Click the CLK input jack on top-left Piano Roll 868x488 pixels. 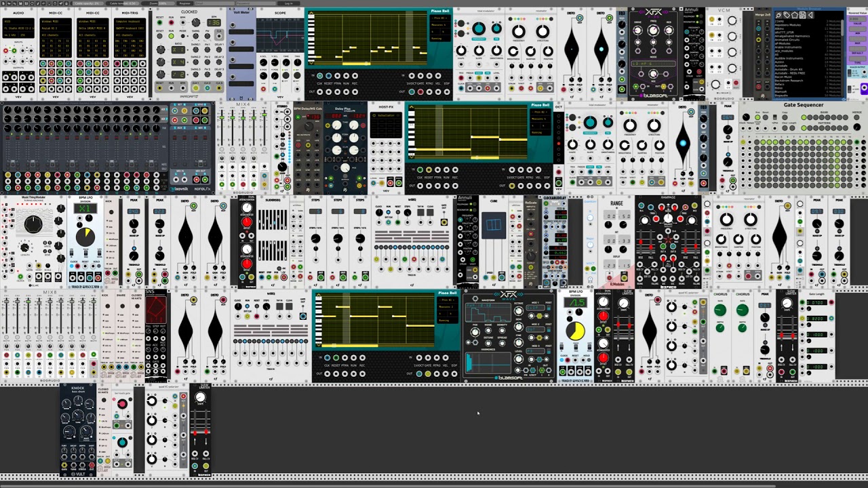pyautogui.click(x=319, y=76)
